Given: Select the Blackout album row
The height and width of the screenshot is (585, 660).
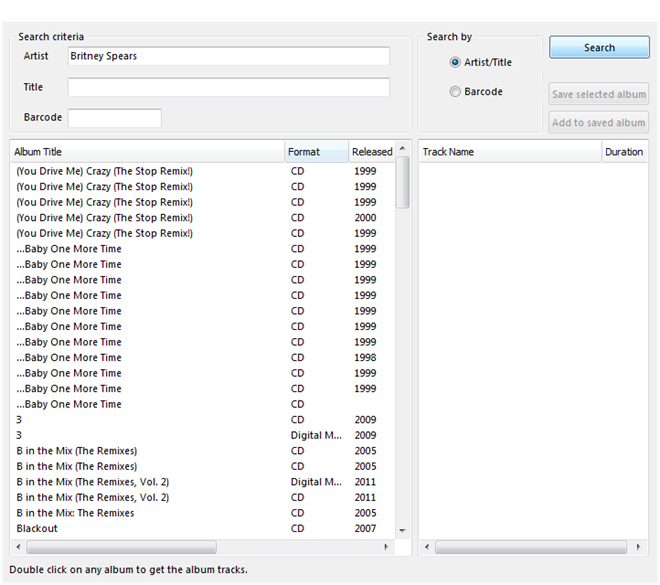Looking at the screenshot, I should [203, 528].
